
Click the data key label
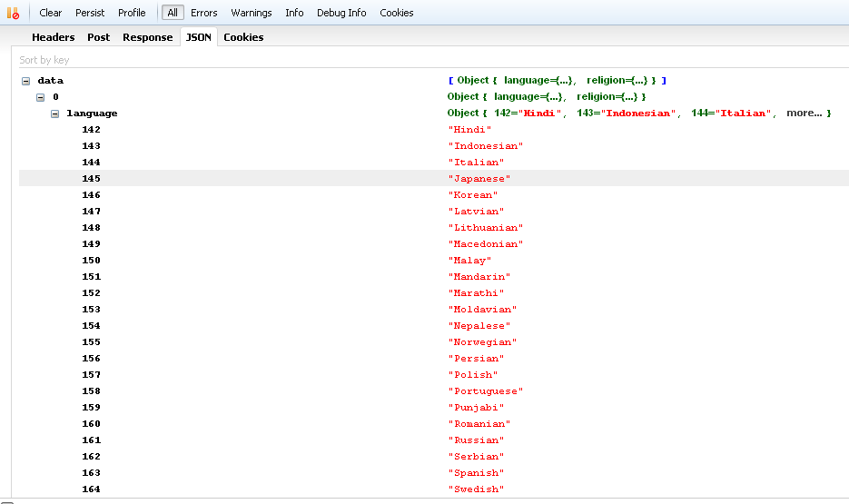point(50,81)
